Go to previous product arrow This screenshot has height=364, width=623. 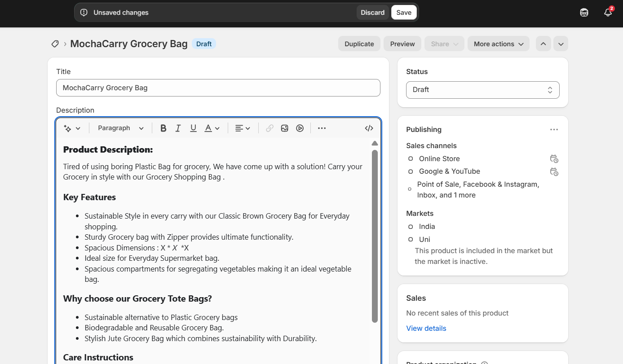(x=543, y=44)
